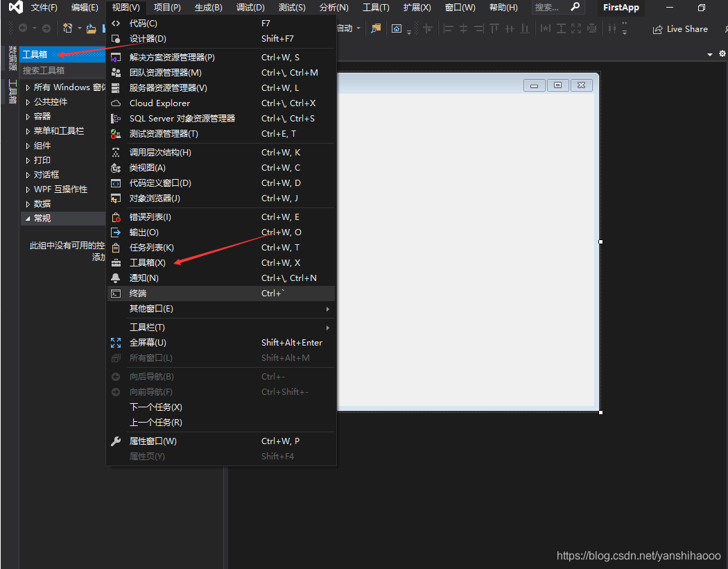Click the Call Hierarchy (调用层次结构) icon
The height and width of the screenshot is (569, 728).
pos(116,153)
